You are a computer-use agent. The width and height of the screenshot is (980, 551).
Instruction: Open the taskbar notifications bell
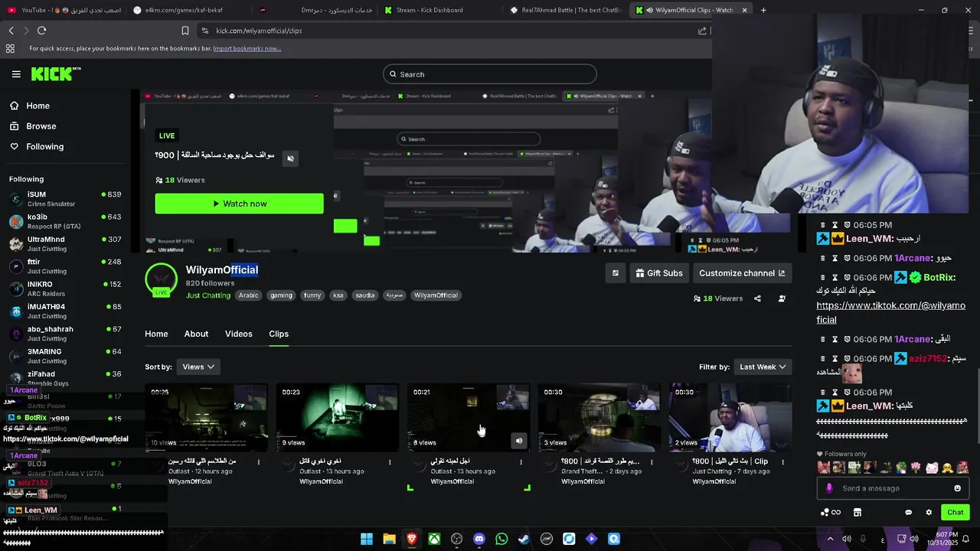966,539
